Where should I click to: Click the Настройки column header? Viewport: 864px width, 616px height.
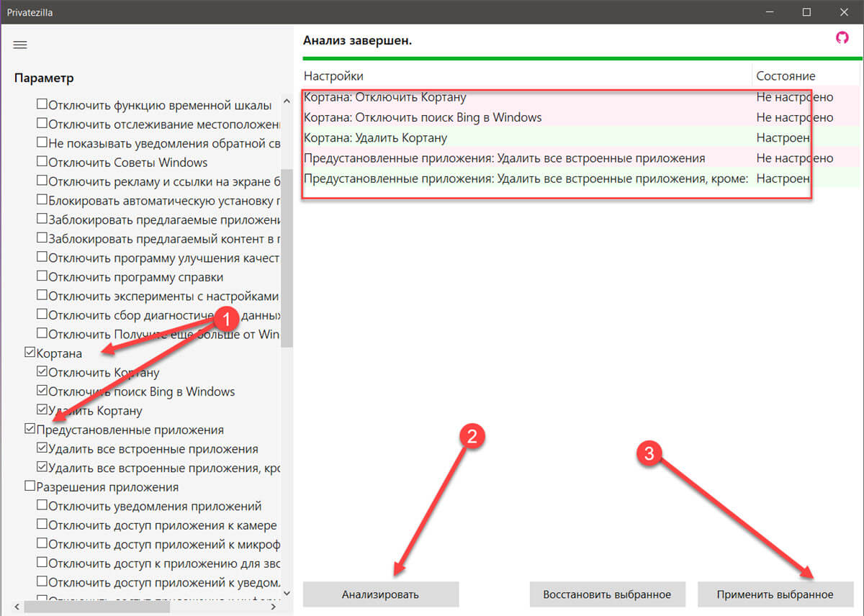[527, 76]
